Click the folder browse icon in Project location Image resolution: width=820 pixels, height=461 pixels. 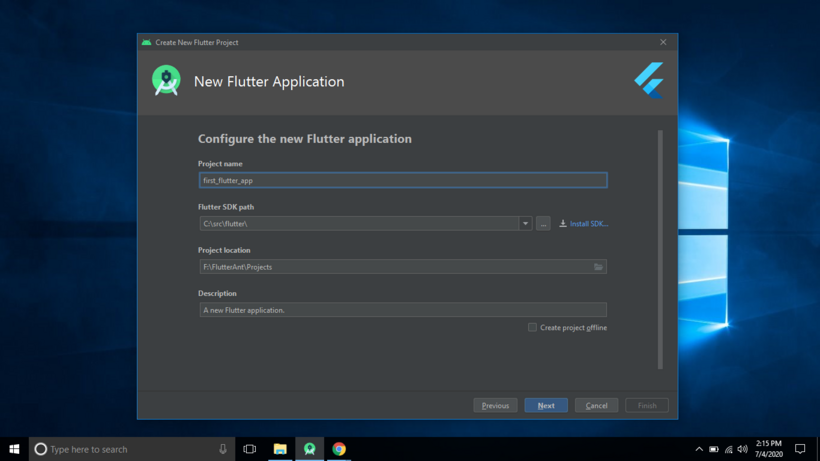598,267
